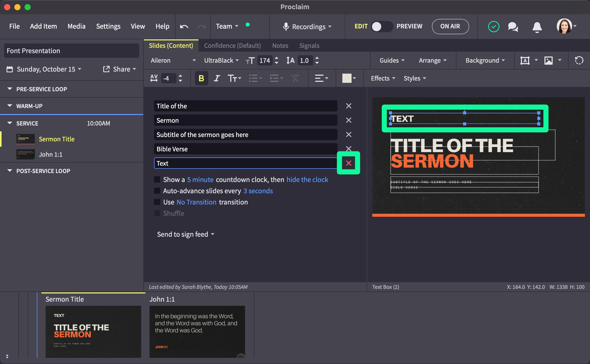Switch to the Confidence (Default) tab
This screenshot has width=590, height=364.
click(232, 45)
